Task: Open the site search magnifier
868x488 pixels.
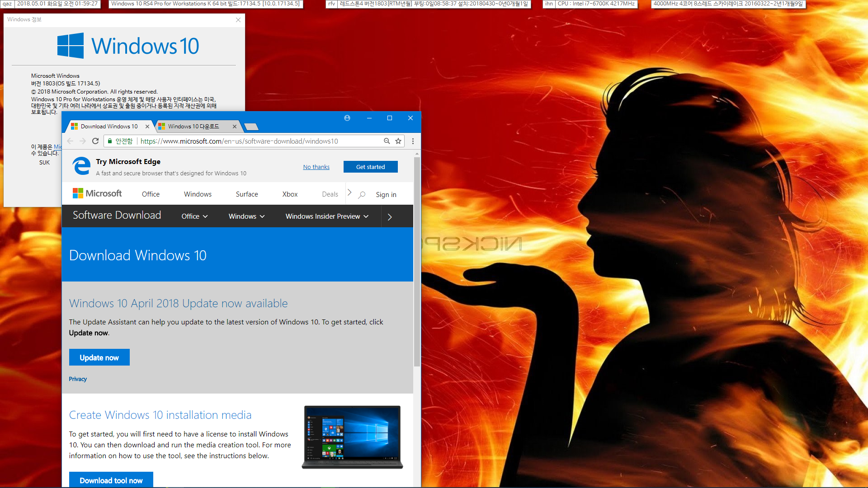Action: pyautogui.click(x=362, y=195)
